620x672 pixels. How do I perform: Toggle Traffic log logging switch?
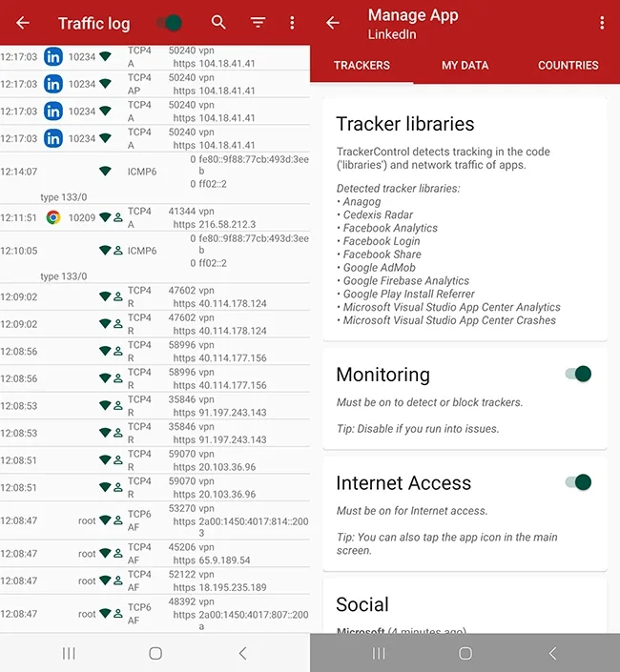coord(170,23)
